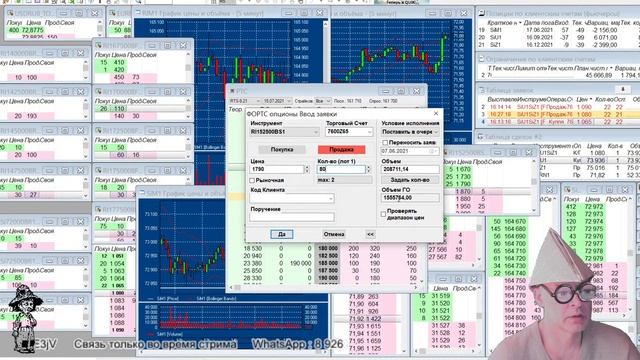Click into the Цена field 1790
640x360 pixels.
coord(277,169)
